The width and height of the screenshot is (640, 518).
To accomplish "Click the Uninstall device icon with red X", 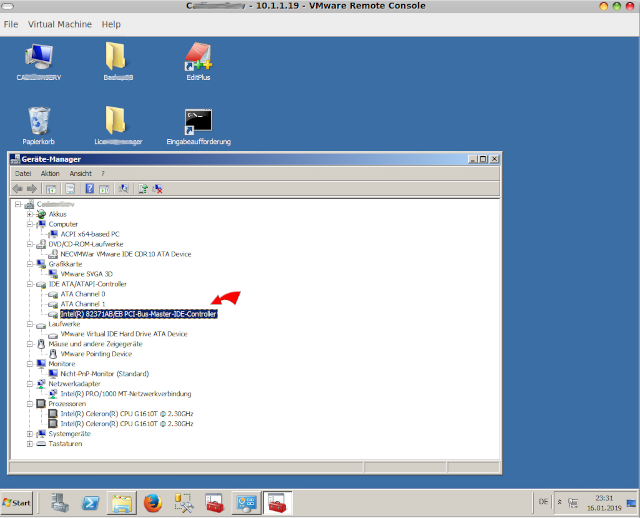I will [158, 189].
